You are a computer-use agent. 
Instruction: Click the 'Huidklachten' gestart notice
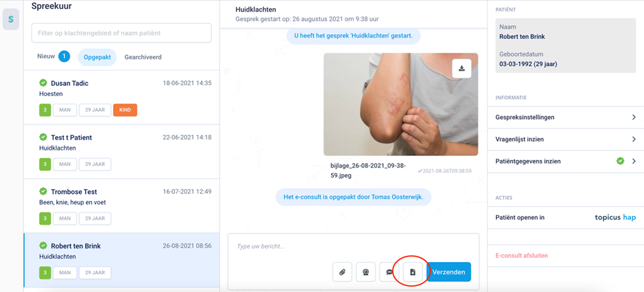pyautogui.click(x=354, y=35)
